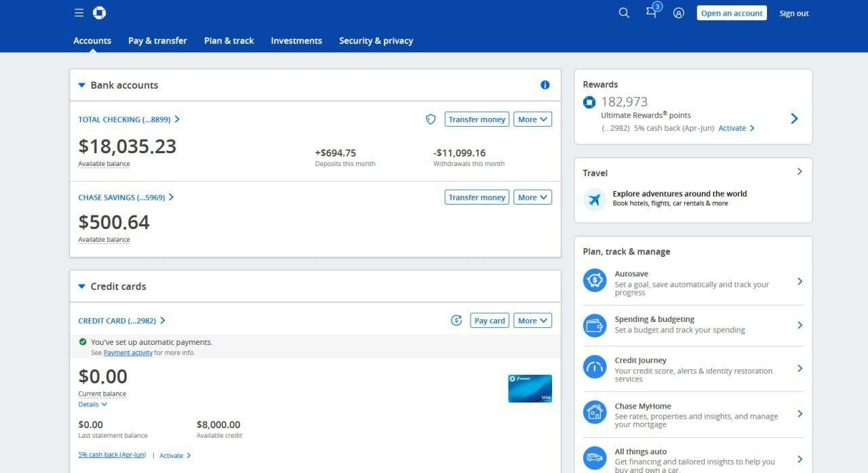
Task: Open the profile user icon
Action: pyautogui.click(x=678, y=13)
